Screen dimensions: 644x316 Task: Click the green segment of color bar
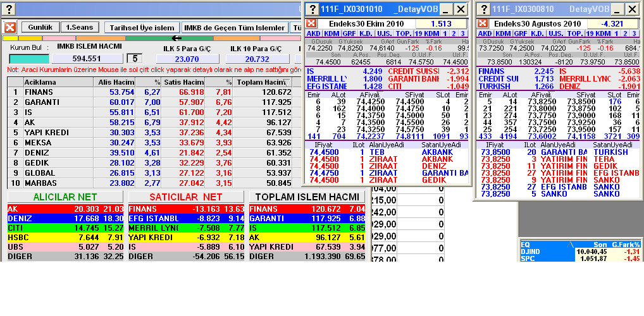click(169, 38)
